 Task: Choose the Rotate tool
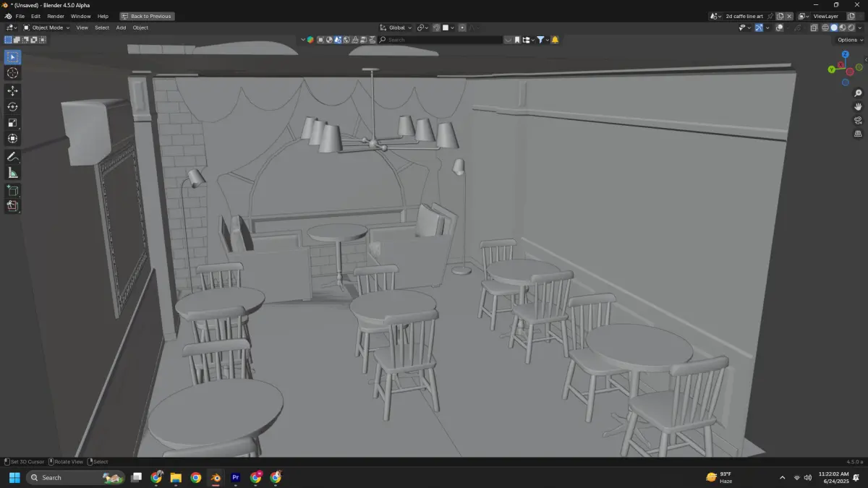pyautogui.click(x=12, y=107)
